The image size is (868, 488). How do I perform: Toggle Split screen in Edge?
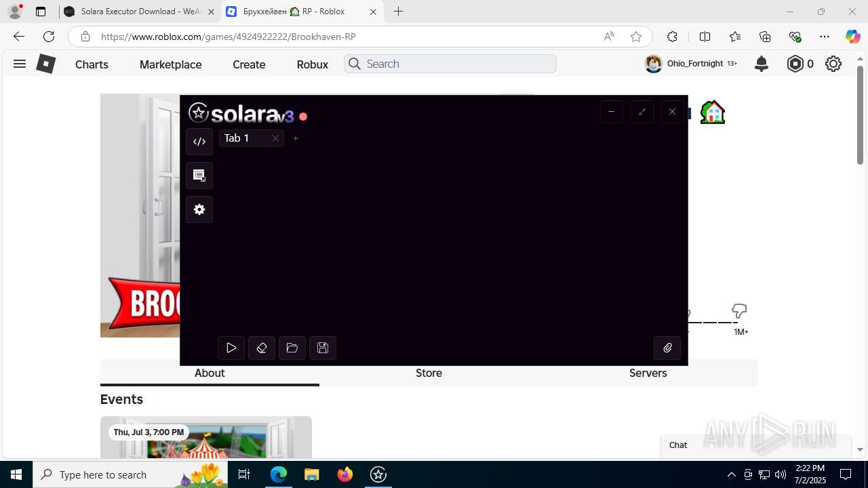(705, 37)
